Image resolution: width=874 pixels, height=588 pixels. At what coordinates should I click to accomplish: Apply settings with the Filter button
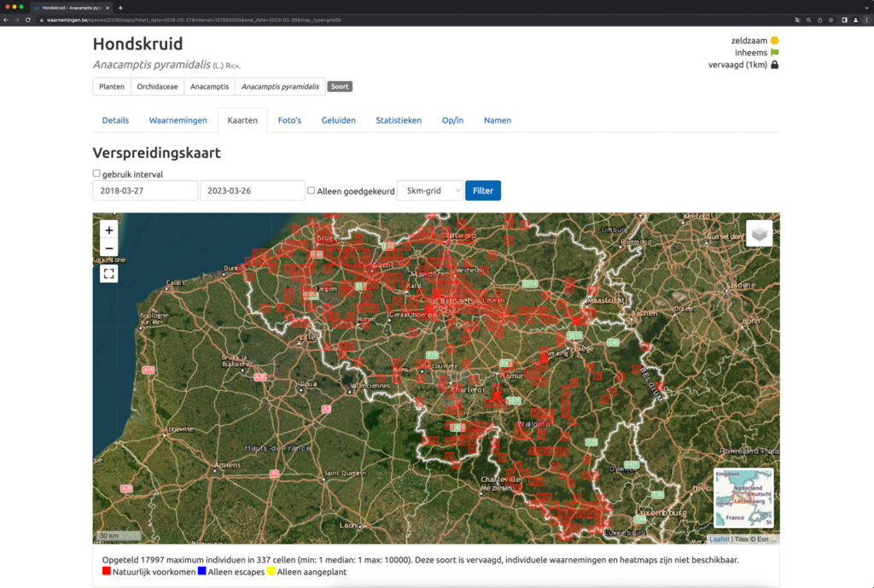point(483,190)
